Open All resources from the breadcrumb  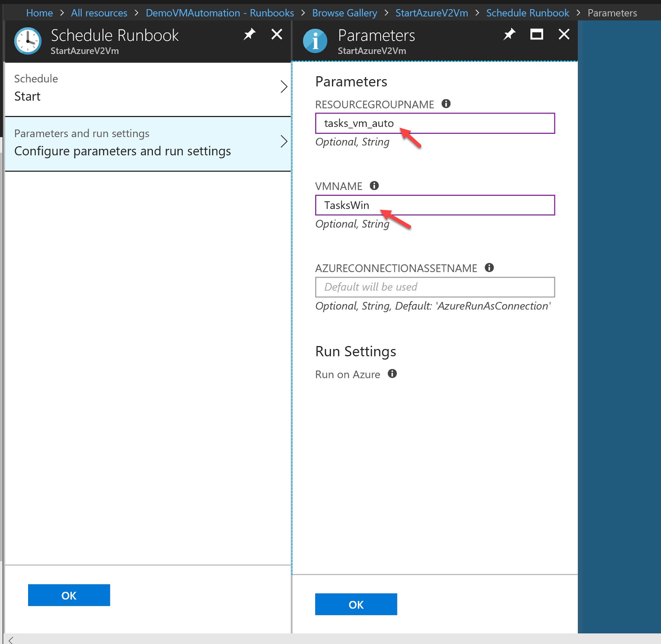(x=99, y=13)
